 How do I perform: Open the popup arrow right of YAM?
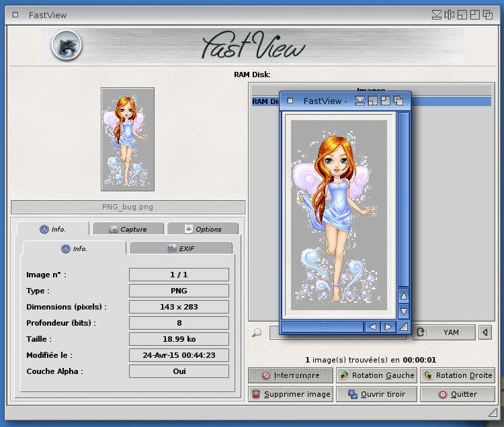pyautogui.click(x=485, y=332)
